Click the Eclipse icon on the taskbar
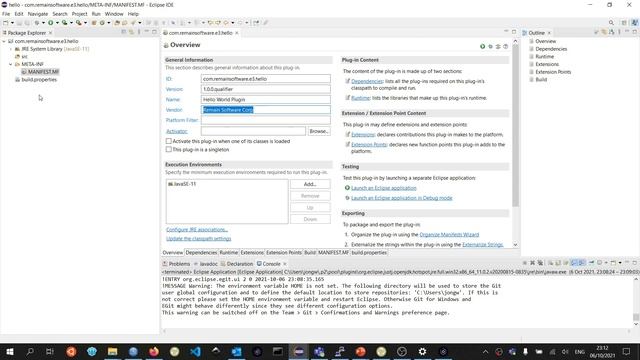This screenshot has height=360, width=640. coord(298,351)
